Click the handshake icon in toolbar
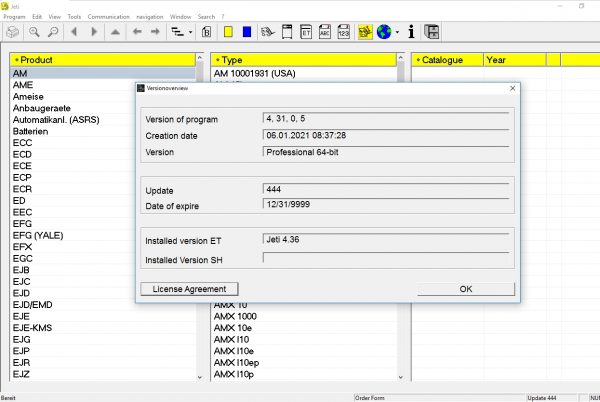This screenshot has height=402, width=600. pos(267,32)
